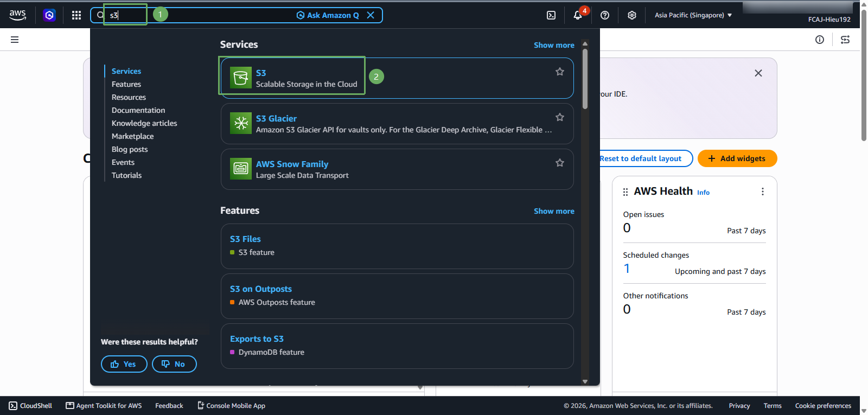This screenshot has width=868, height=415.
Task: Launch CloudShell from top bar icon
Action: (x=551, y=15)
